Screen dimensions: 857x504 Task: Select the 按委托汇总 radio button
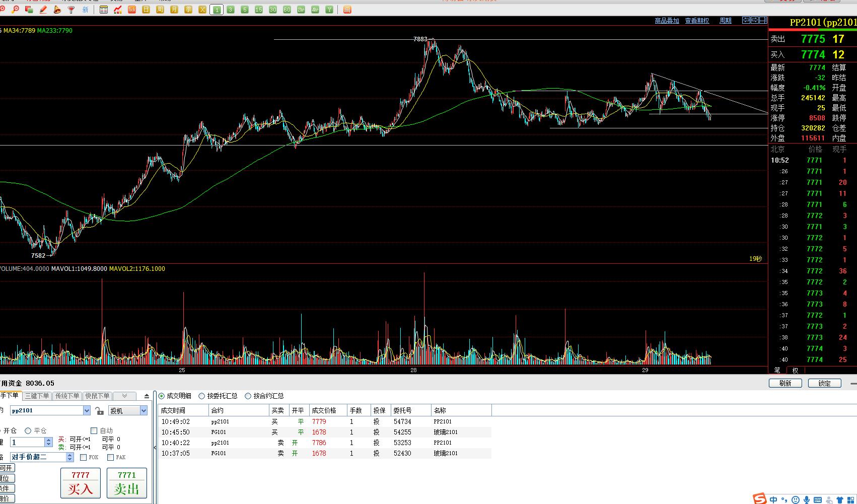(x=202, y=396)
